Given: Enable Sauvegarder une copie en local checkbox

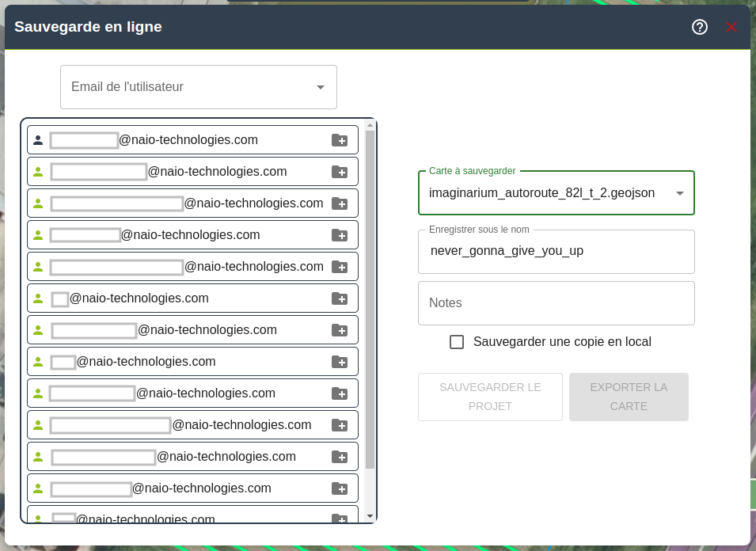Looking at the screenshot, I should pos(457,342).
